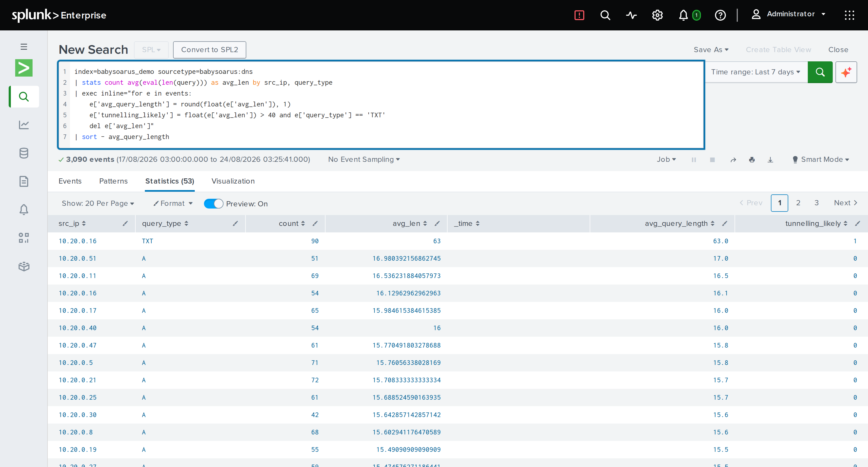Screen dimensions: 868x467
Task: Switch to the Visualization tab
Action: coord(233,181)
